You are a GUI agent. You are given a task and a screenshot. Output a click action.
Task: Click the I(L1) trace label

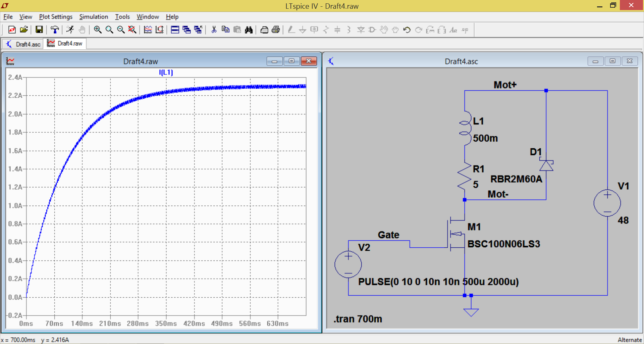coord(166,72)
